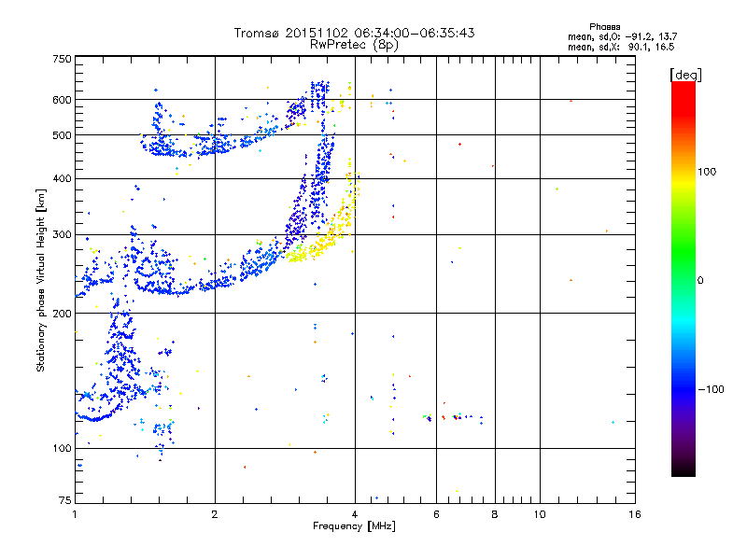Click the green point near 11 MHz at 380 km
Viewport: 747px width, 560px height.
coord(557,189)
